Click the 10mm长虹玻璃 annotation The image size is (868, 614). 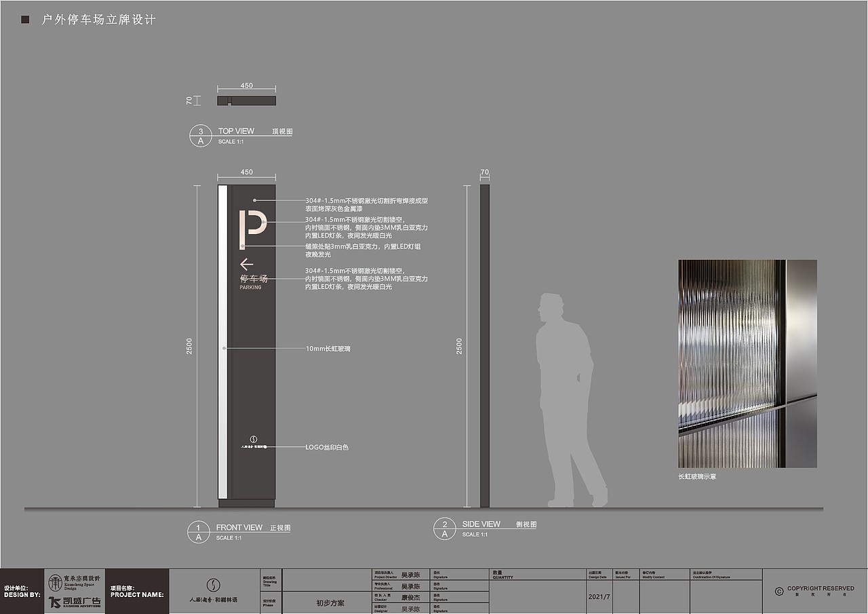(x=328, y=349)
